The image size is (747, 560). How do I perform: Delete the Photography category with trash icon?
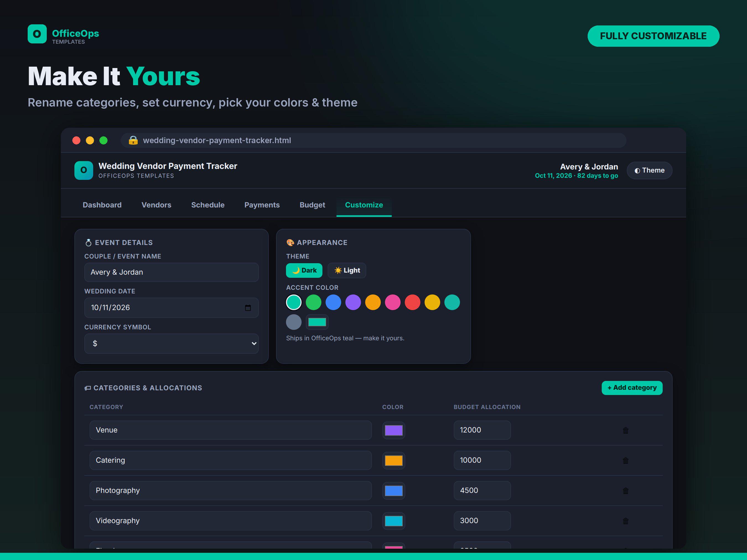click(x=626, y=491)
